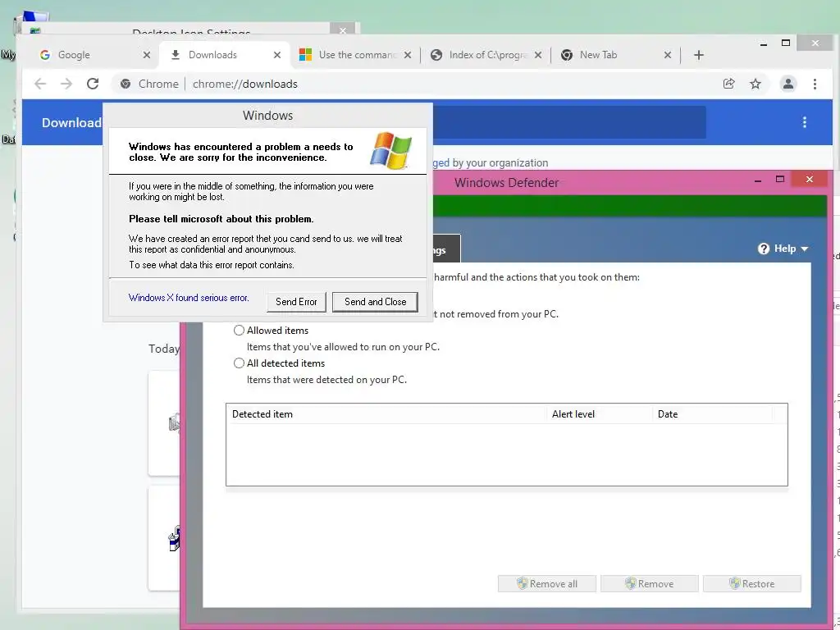Image resolution: width=840 pixels, height=630 pixels.
Task: Sort by Date column header
Action: [x=713, y=414]
